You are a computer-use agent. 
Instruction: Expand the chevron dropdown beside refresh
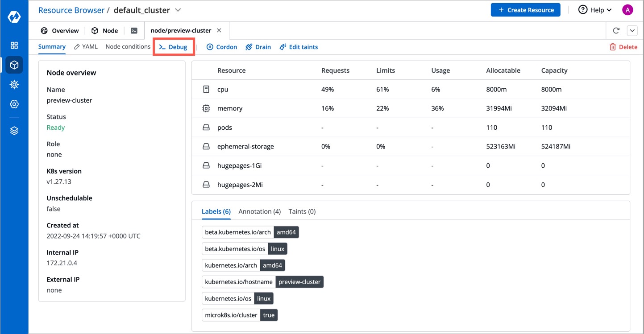click(x=632, y=31)
